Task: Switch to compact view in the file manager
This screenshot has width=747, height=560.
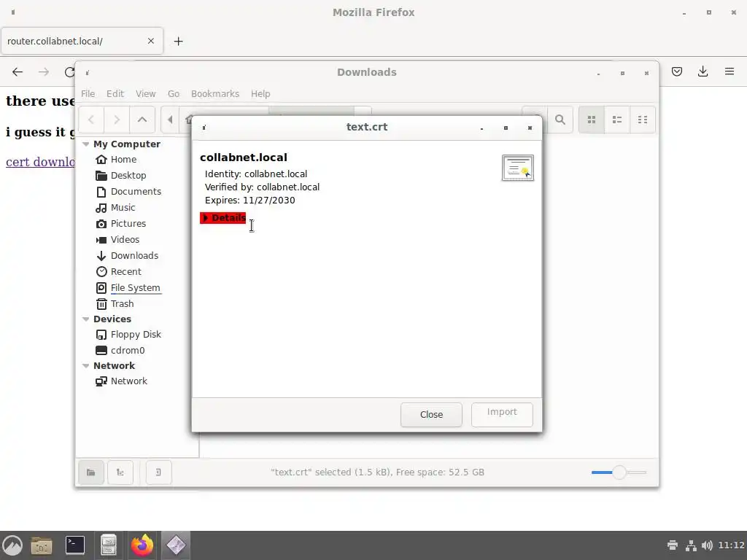Action: pyautogui.click(x=643, y=120)
